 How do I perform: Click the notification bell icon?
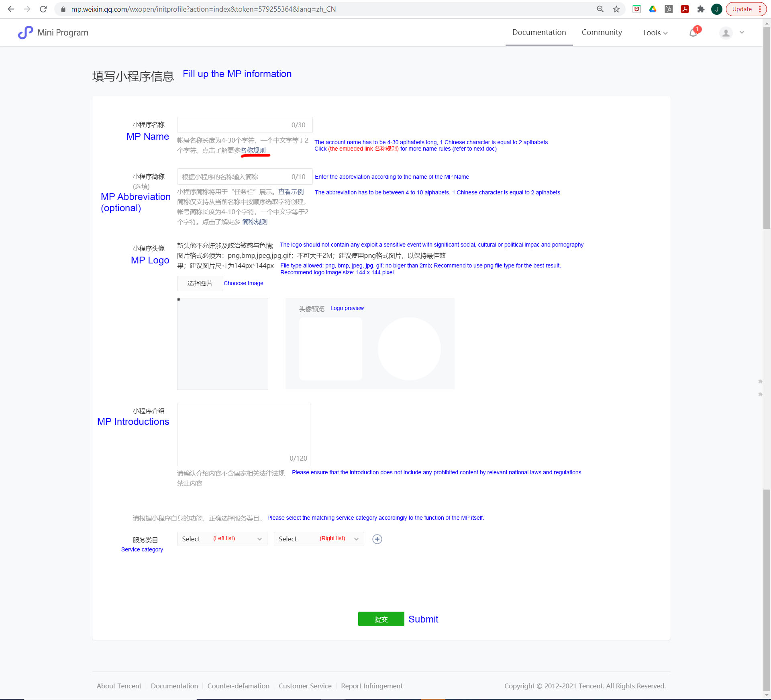[693, 33]
